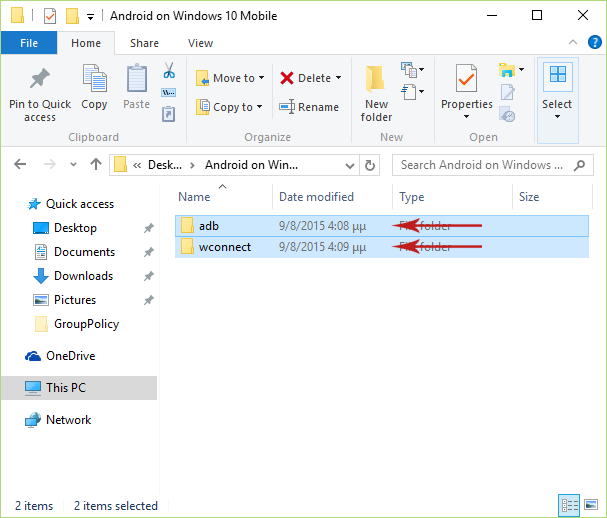Open the File menu tab
This screenshot has width=607, height=518.
[29, 43]
